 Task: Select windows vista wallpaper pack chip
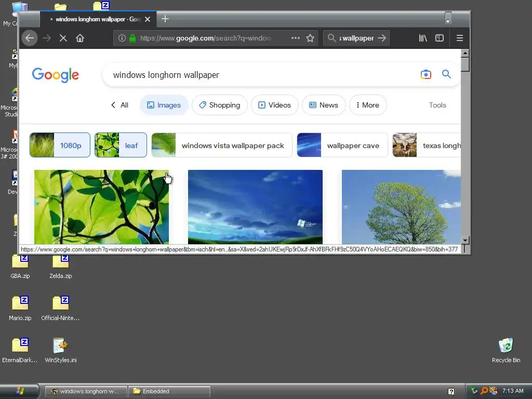221,145
